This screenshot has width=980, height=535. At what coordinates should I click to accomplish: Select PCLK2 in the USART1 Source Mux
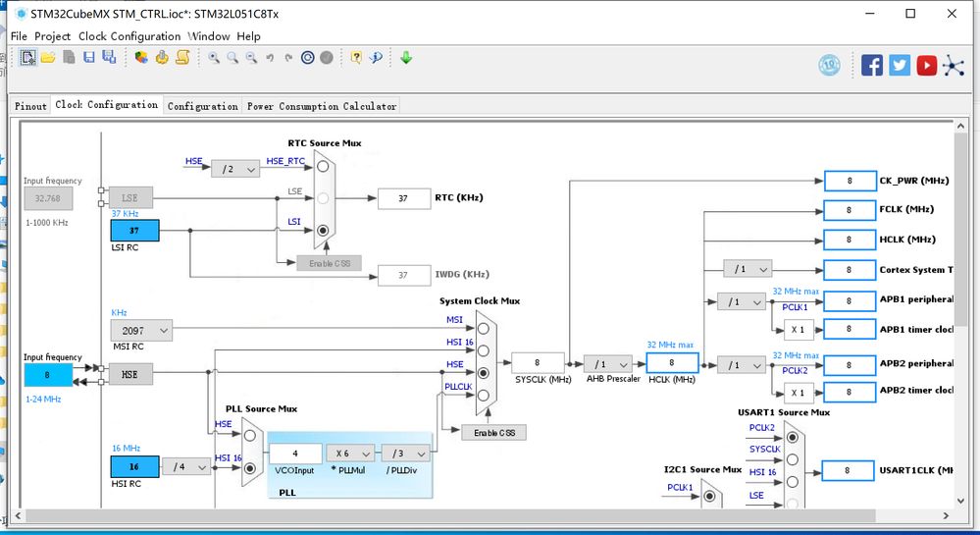tap(793, 438)
